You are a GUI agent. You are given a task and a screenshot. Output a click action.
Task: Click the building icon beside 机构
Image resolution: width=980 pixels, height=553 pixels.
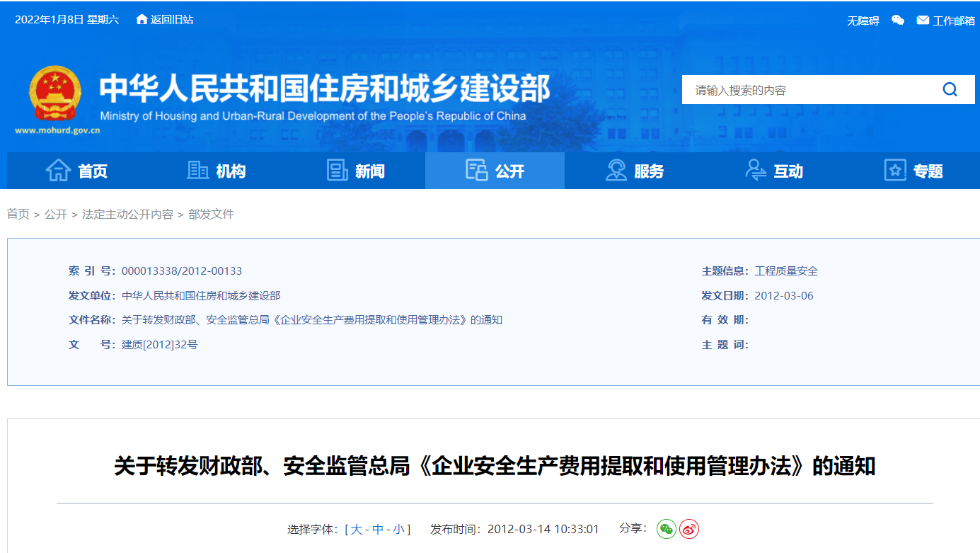pos(197,170)
